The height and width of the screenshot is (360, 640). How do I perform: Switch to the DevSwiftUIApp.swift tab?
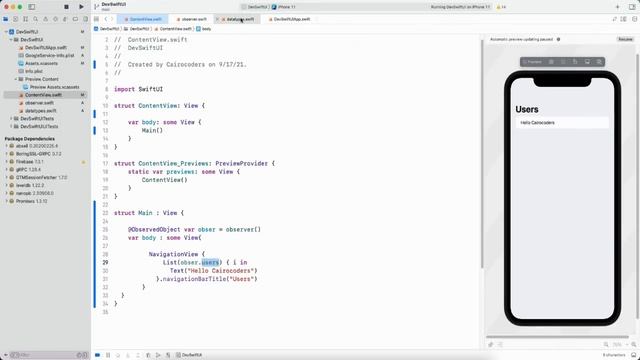(x=289, y=19)
